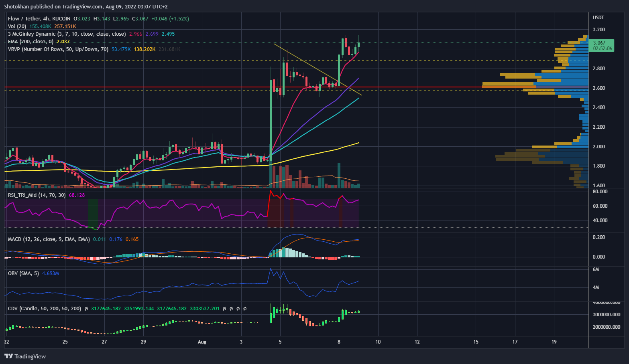This screenshot has height=364, width=629.
Task: Click the 22 date label on time axis
Action: point(6,342)
